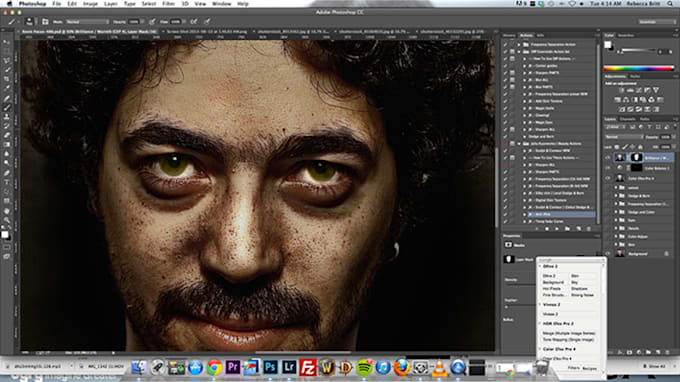
Task: Select the Brush tool in toolbox
Action: pyautogui.click(x=7, y=108)
